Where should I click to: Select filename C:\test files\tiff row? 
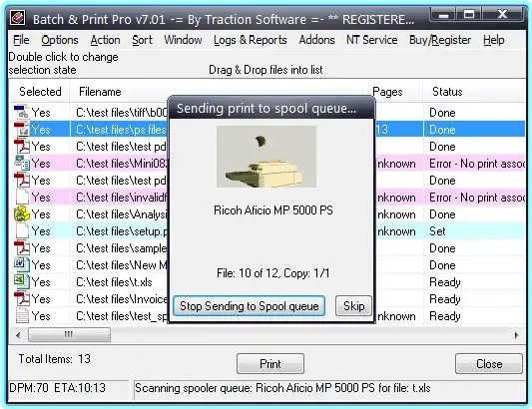[122, 113]
